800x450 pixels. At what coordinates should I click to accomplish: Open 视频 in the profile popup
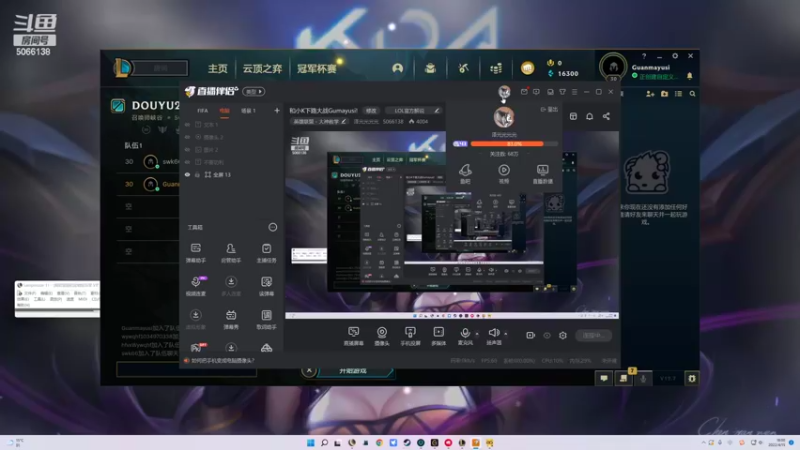[504, 174]
